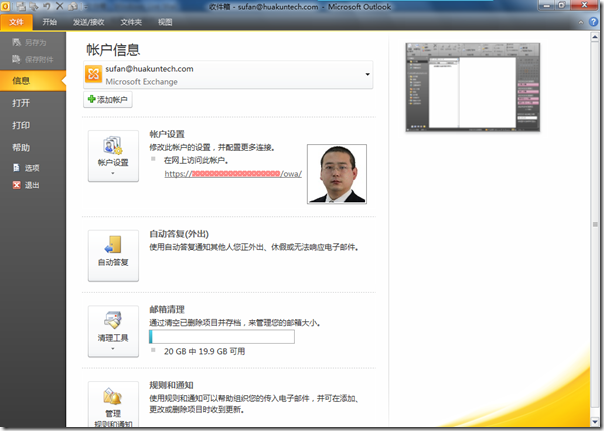Image resolution: width=604 pixels, height=431 pixels.
Task: Select the 信息 backstage item
Action: click(x=33, y=80)
